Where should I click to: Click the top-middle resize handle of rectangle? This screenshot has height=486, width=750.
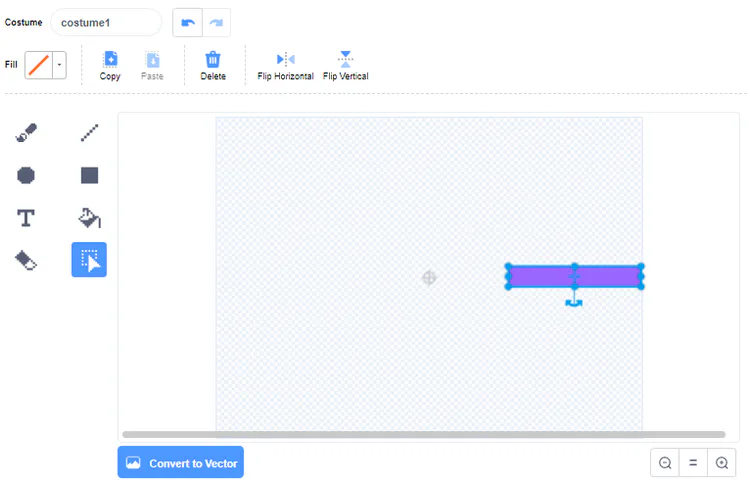coord(574,266)
